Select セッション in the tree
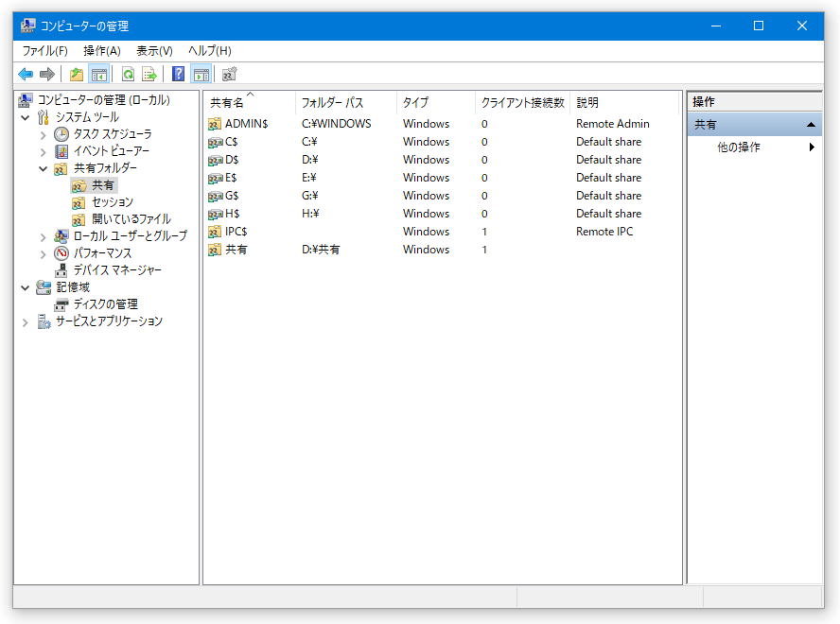 coord(113,202)
